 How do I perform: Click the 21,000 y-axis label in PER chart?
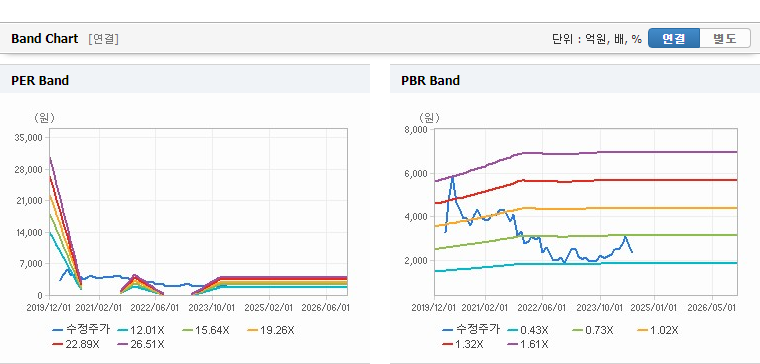pos(30,201)
